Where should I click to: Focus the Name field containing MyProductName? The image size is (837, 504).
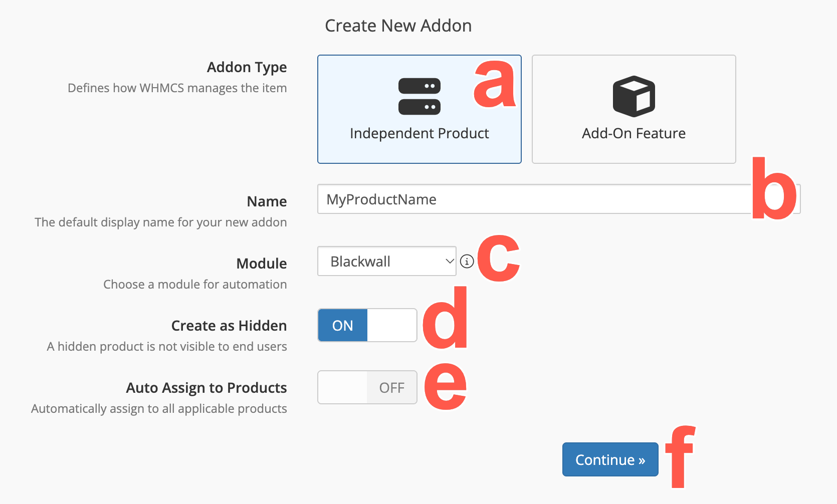click(x=559, y=199)
